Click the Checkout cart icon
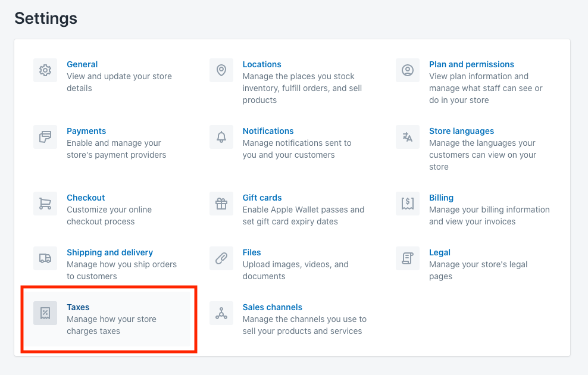 tap(45, 204)
